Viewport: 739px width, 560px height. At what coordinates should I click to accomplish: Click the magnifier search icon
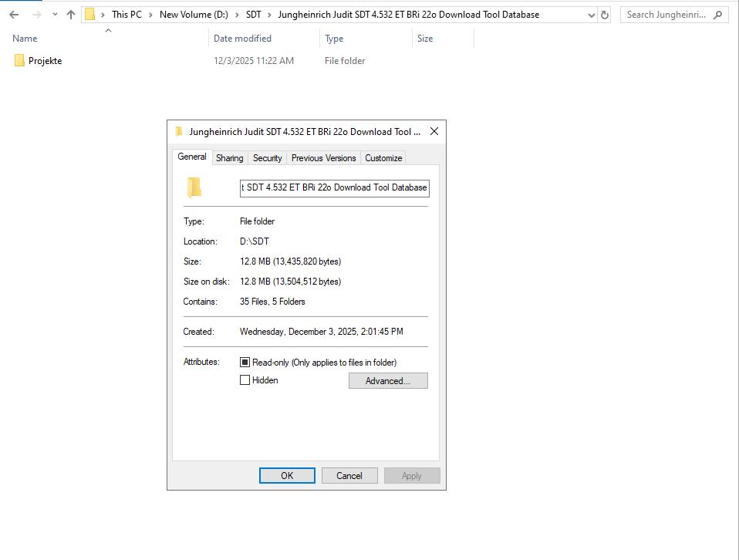[x=718, y=15]
